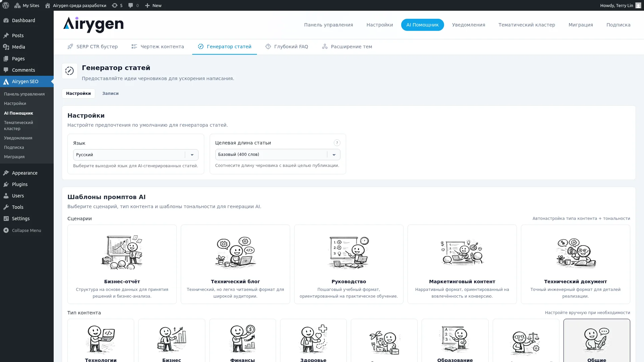Choose the Бизнес content type

[x=172, y=341]
